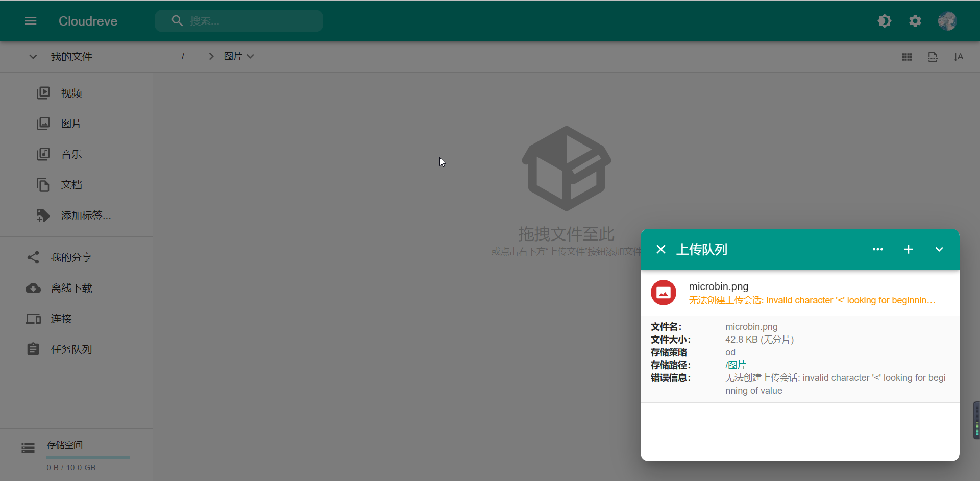Screen dimensions: 980x481
Task: Open the 任务队列 (Task Queue) section
Action: click(x=33, y=349)
